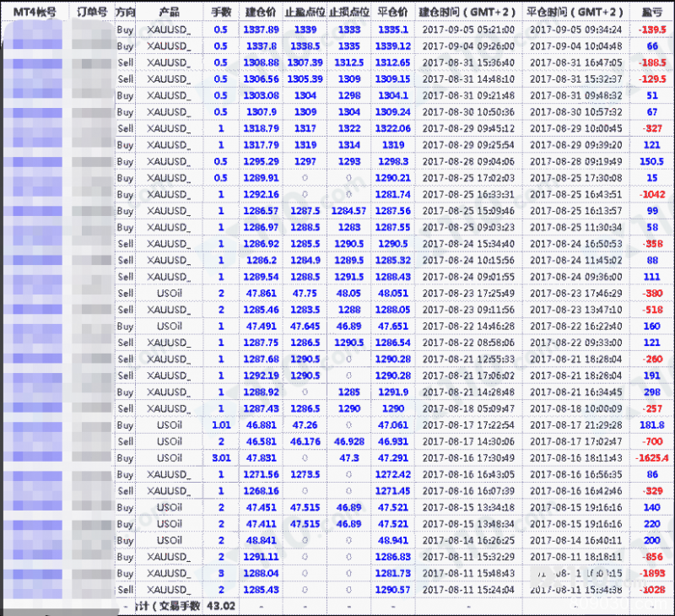Click open price 1268.16

(261, 491)
